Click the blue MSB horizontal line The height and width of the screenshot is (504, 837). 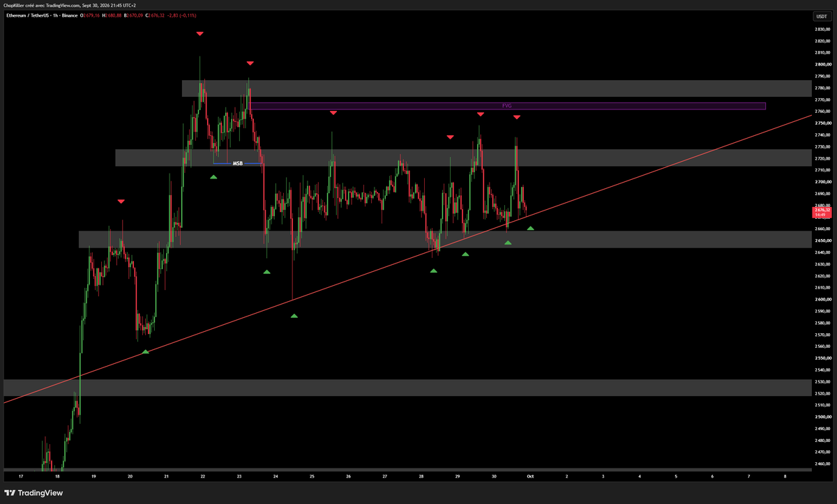(237, 163)
